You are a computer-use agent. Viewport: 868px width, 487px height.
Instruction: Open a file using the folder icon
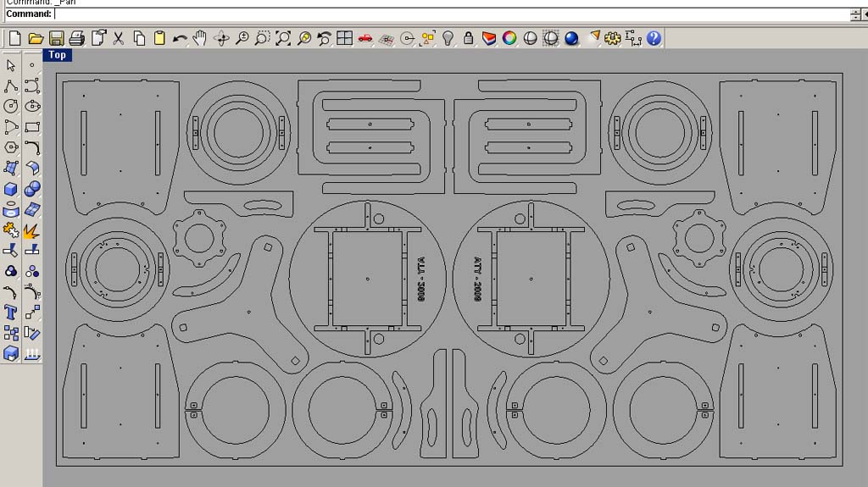36,38
